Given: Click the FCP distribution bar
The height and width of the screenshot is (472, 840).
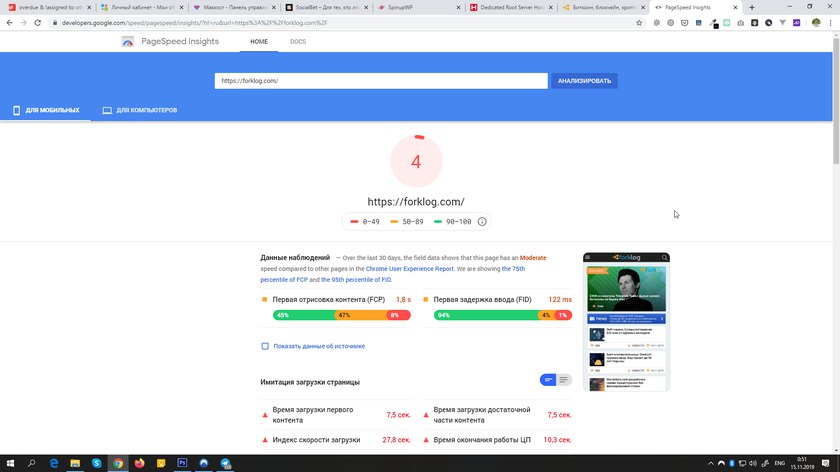Looking at the screenshot, I should pos(342,315).
